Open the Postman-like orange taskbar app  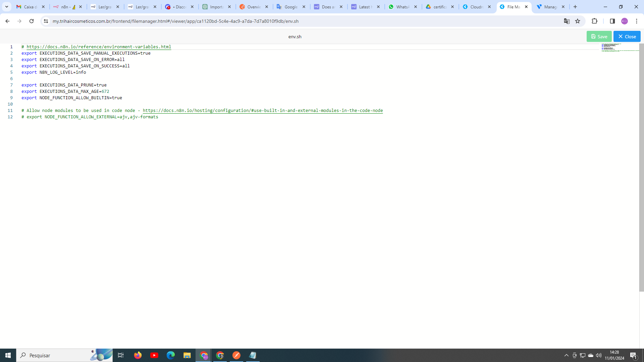[236, 355]
